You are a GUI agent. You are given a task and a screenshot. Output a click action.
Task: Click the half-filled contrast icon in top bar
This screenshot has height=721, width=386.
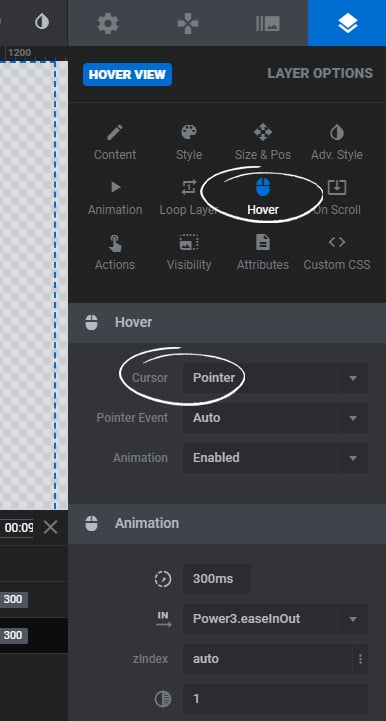pyautogui.click(x=42, y=22)
